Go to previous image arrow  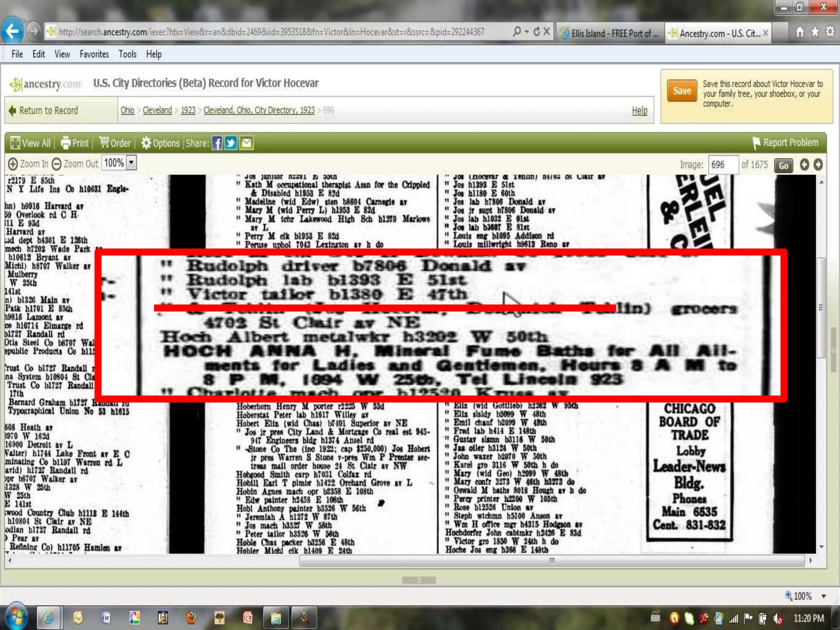tap(804, 165)
